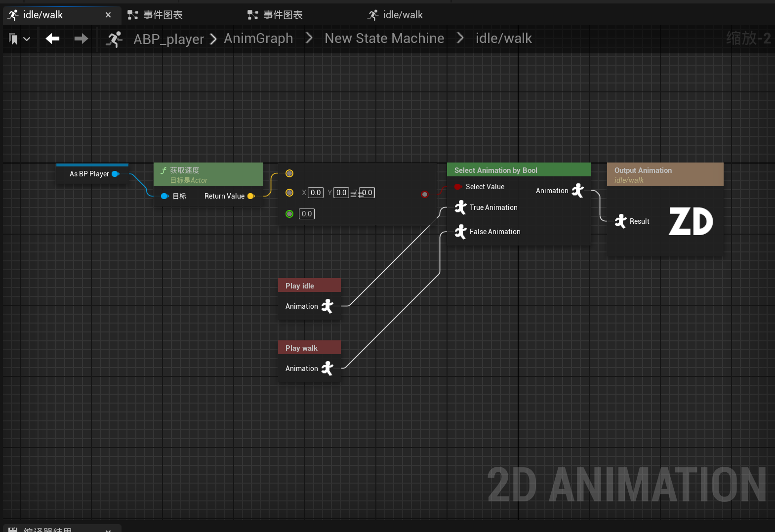Open the bookmarks dropdown
This screenshot has width=775, height=532.
tap(19, 39)
